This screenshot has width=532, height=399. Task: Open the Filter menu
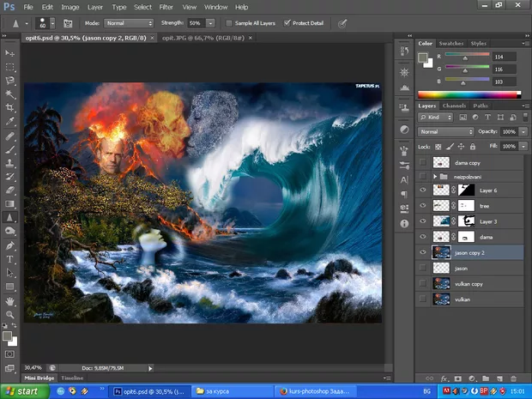point(166,6)
